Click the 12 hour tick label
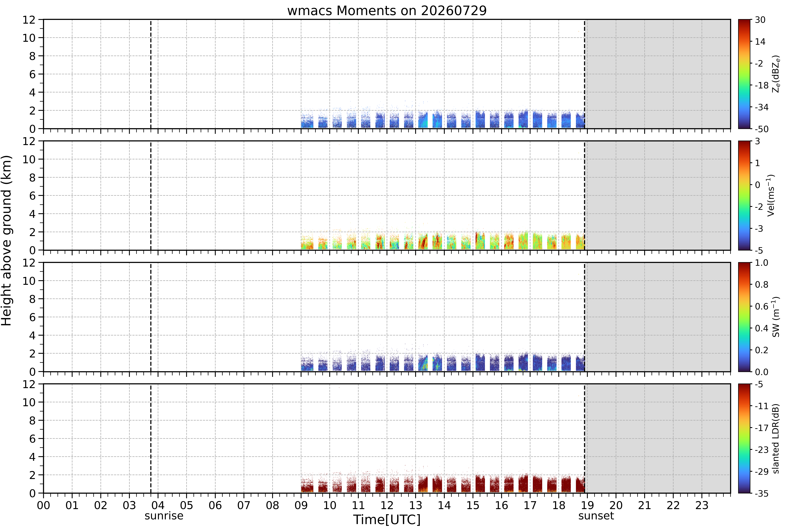The height and width of the screenshot is (532, 786). (387, 505)
